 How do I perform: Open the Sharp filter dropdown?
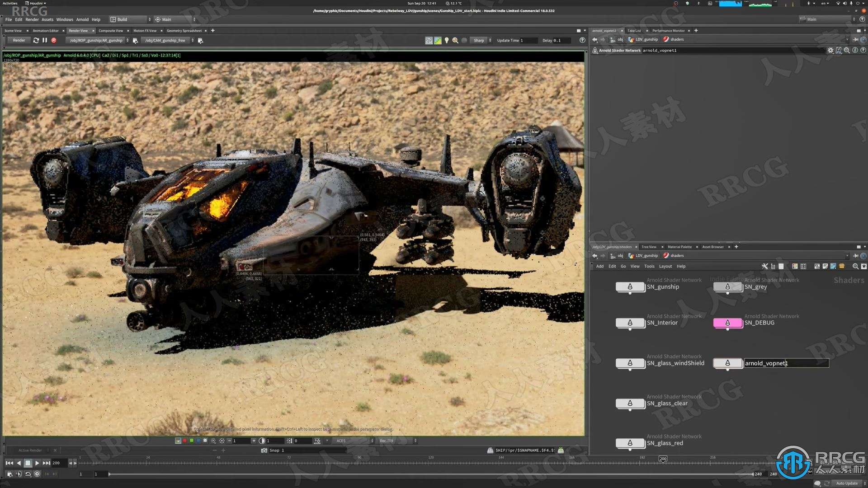click(x=481, y=40)
